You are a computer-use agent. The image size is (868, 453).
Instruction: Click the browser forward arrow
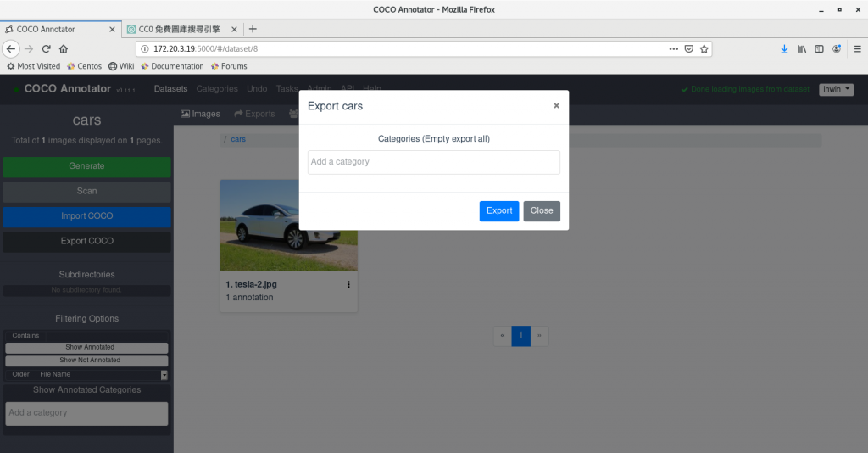pyautogui.click(x=29, y=48)
